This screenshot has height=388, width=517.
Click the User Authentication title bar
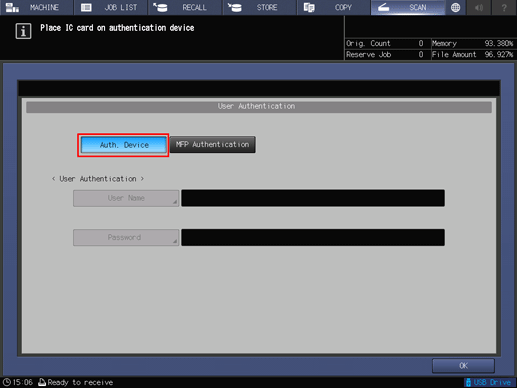pos(259,107)
